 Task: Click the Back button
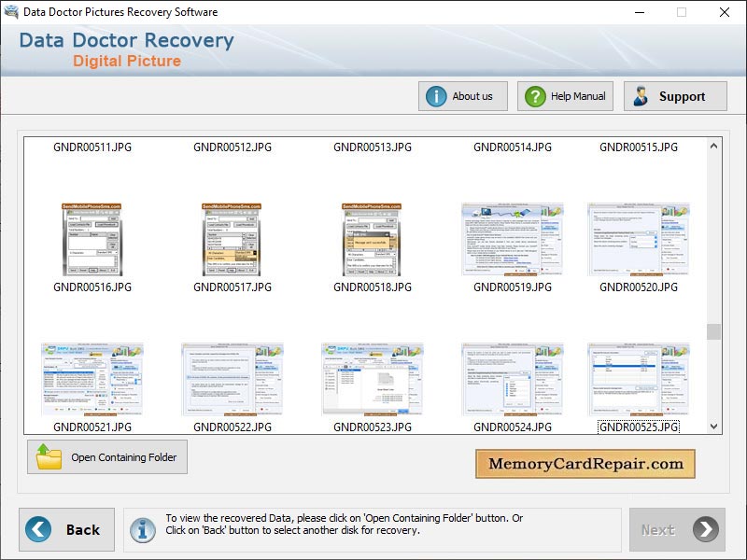coord(65,529)
